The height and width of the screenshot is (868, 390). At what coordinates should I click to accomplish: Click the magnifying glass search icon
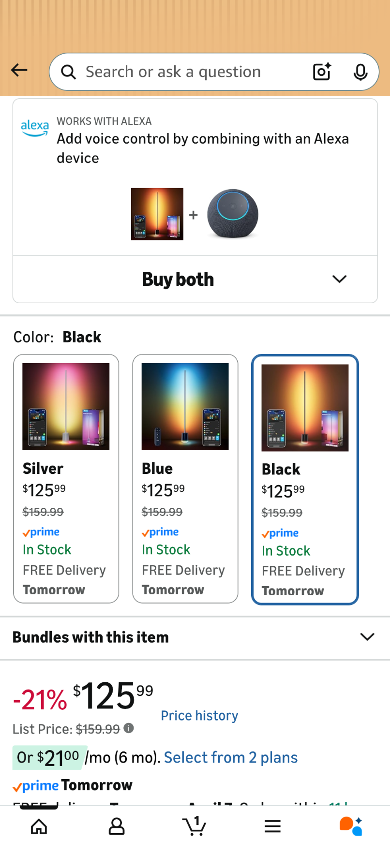point(68,72)
